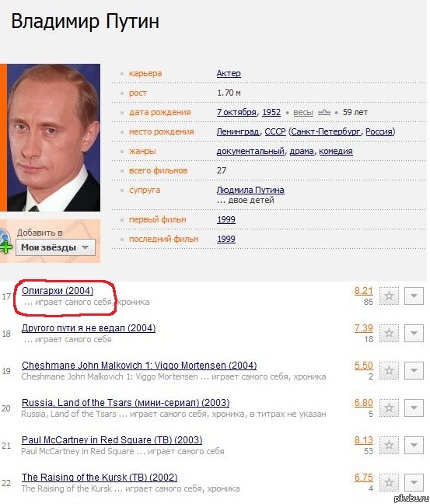This screenshot has height=504, width=430.
Task: Open the 8.21 rating for Олигархи
Action: [363, 291]
